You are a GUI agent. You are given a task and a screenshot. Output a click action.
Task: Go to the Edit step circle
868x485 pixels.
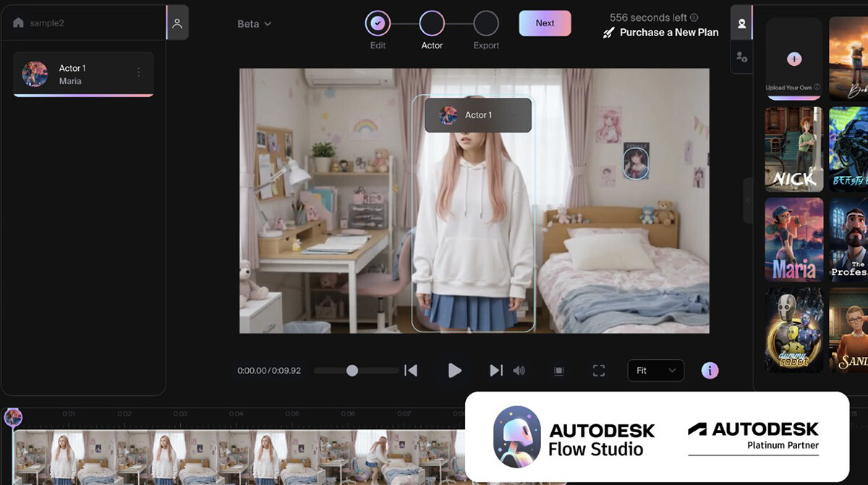pyautogui.click(x=378, y=23)
